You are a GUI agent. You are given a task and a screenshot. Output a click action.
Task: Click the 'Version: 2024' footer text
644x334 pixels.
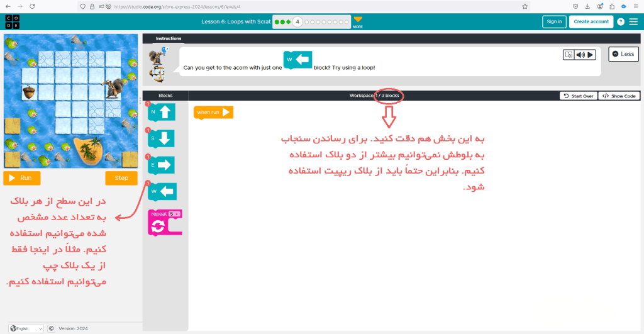[x=73, y=329]
